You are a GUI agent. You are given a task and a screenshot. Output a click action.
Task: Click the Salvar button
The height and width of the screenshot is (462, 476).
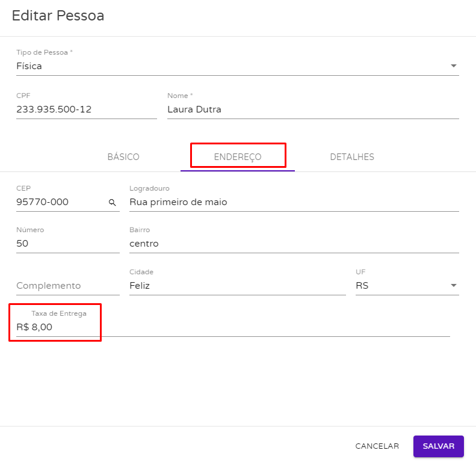click(438, 446)
